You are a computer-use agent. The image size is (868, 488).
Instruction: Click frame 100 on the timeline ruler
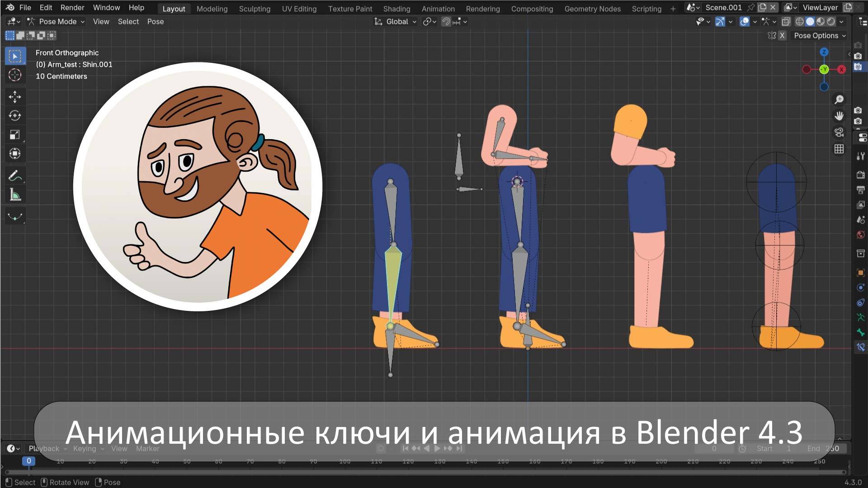pos(344,461)
